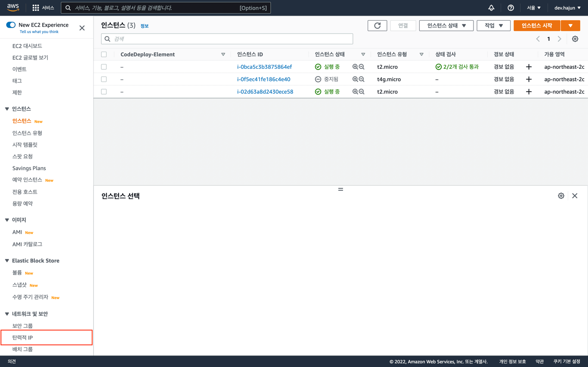Image resolution: width=588 pixels, height=367 pixels.
Task: Open EC2 대시보드 in sidebar
Action: (27, 46)
